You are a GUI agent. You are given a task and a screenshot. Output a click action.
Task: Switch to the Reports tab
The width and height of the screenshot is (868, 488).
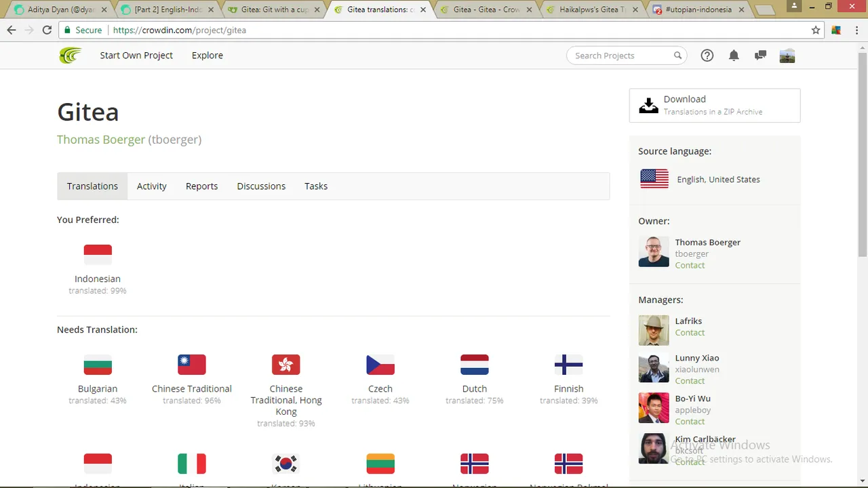(x=202, y=186)
